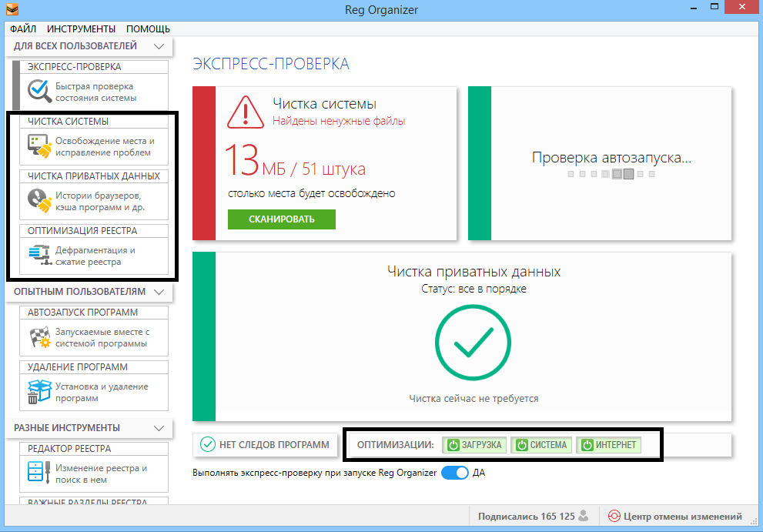Screen dimensions: 763x532
Task: Open the ФАЙЛ menu
Action: pos(23,28)
